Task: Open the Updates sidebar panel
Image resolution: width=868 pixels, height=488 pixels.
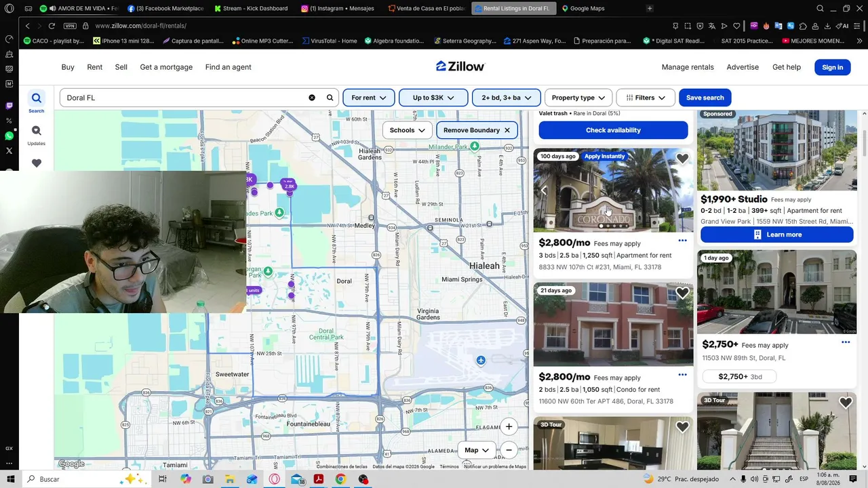Action: click(x=37, y=134)
